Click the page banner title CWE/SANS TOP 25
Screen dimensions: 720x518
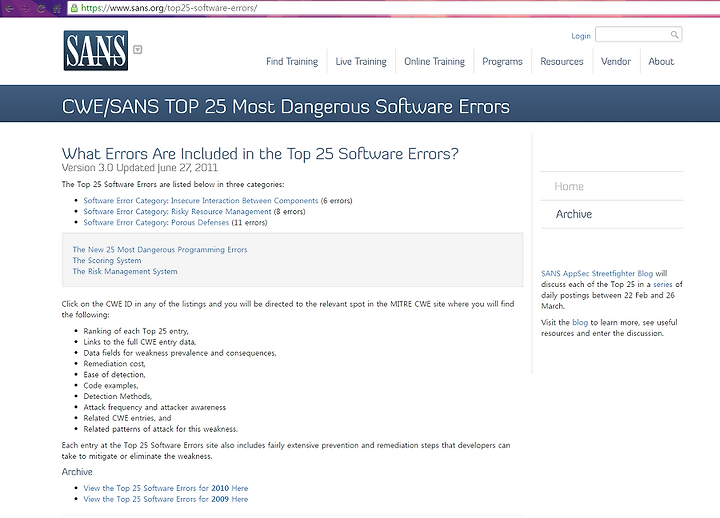point(286,107)
